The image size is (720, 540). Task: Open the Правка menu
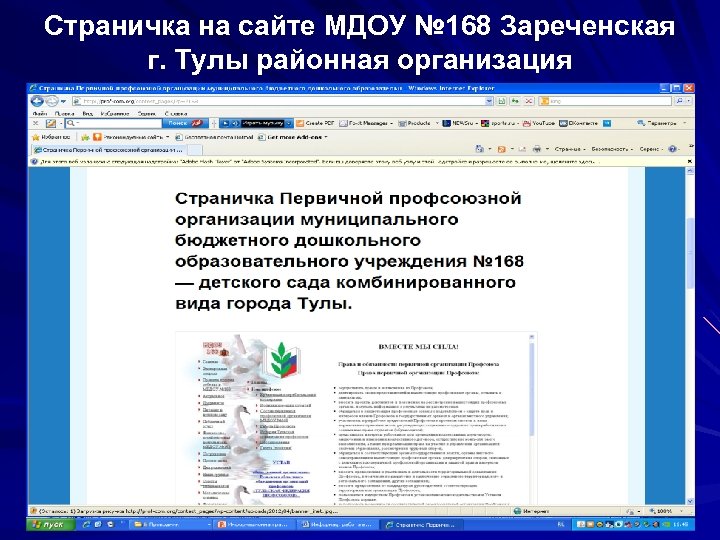[65, 113]
